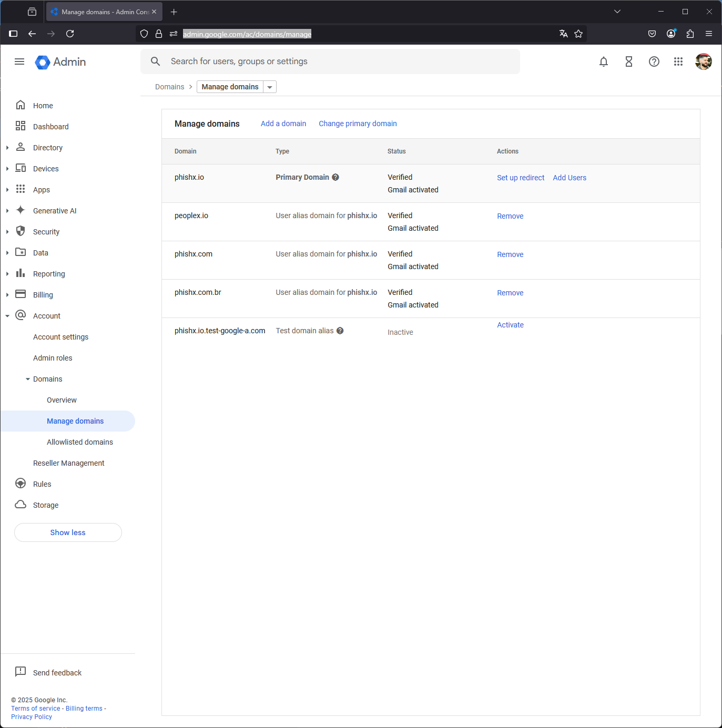The image size is (722, 728).
Task: Expand the Apps sidebar section
Action: click(x=7, y=190)
